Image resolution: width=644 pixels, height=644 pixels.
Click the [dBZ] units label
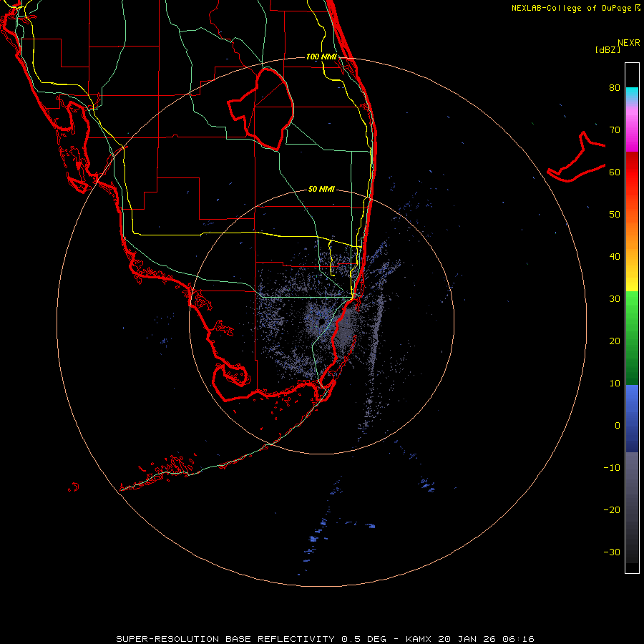coord(608,50)
